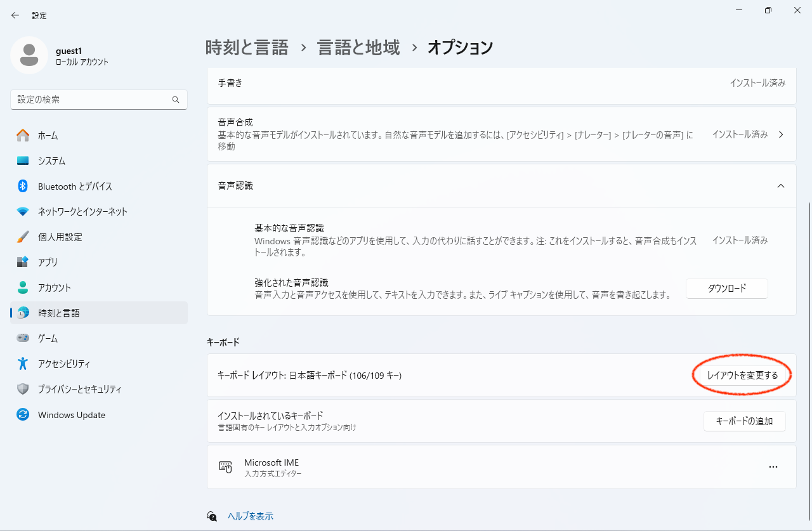Open アクセシビリティ settings
The image size is (812, 531).
tap(99, 364)
